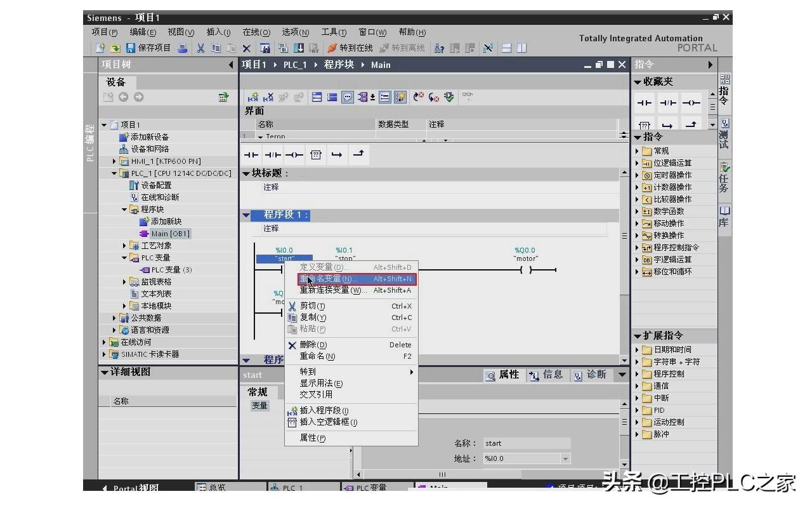Select 添加新设备 in the project tree

point(144,137)
